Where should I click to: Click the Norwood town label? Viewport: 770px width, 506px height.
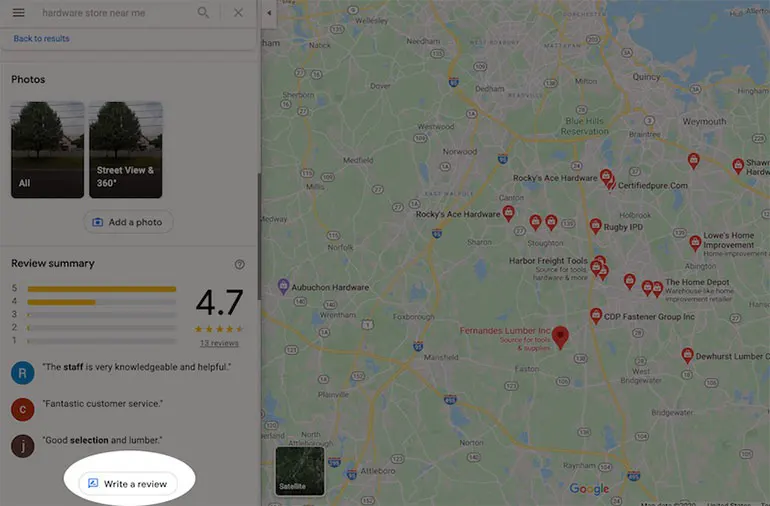tap(460, 151)
